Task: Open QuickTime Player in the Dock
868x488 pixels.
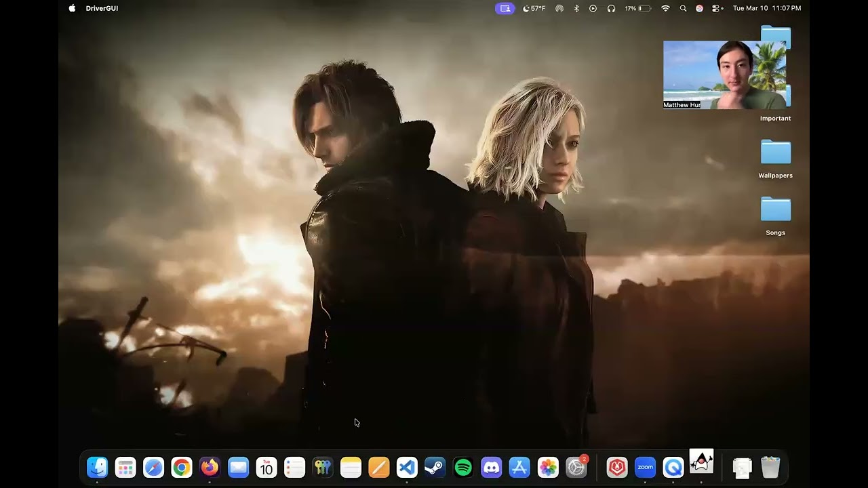Action: 673,467
